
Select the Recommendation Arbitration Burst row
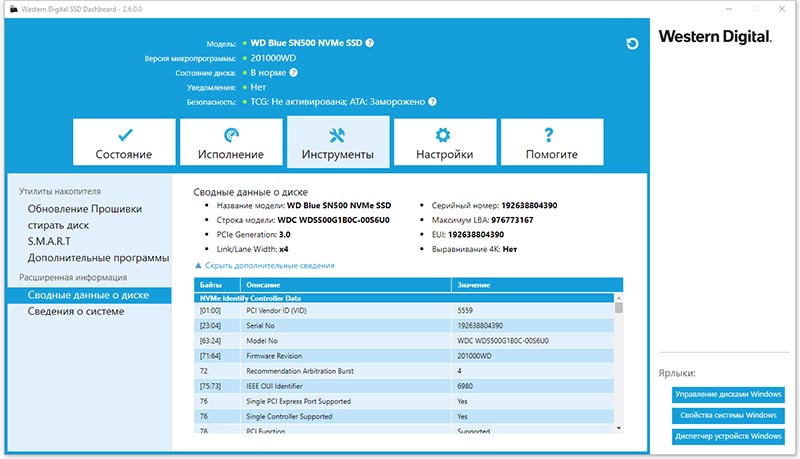pos(404,371)
